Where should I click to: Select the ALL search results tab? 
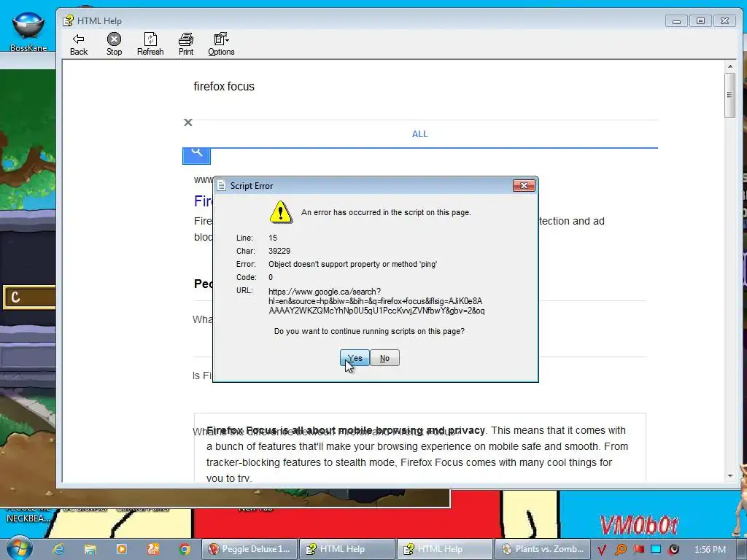(419, 134)
